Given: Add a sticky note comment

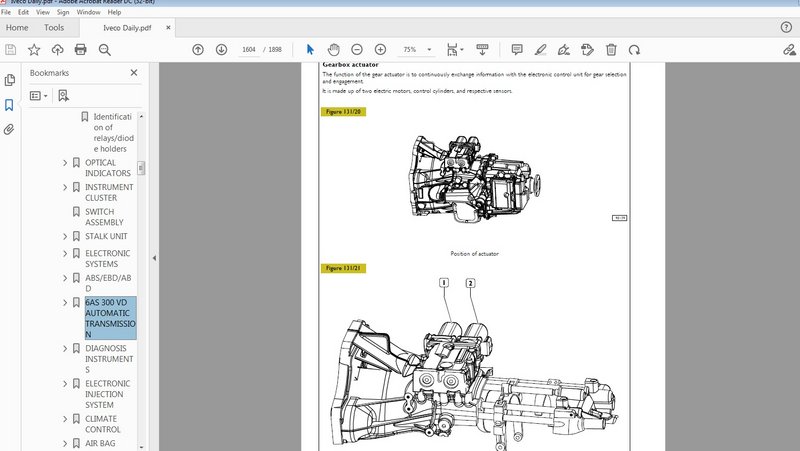Looking at the screenshot, I should (x=517, y=49).
